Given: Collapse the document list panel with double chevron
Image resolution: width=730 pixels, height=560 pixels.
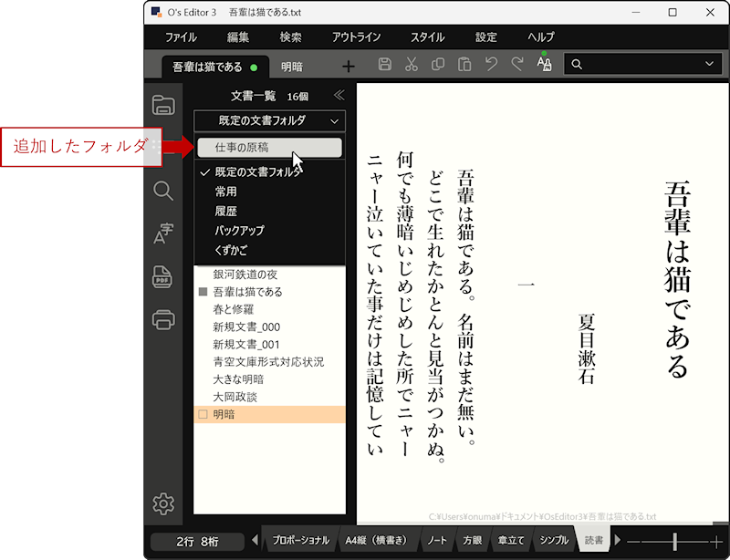Looking at the screenshot, I should point(339,95).
